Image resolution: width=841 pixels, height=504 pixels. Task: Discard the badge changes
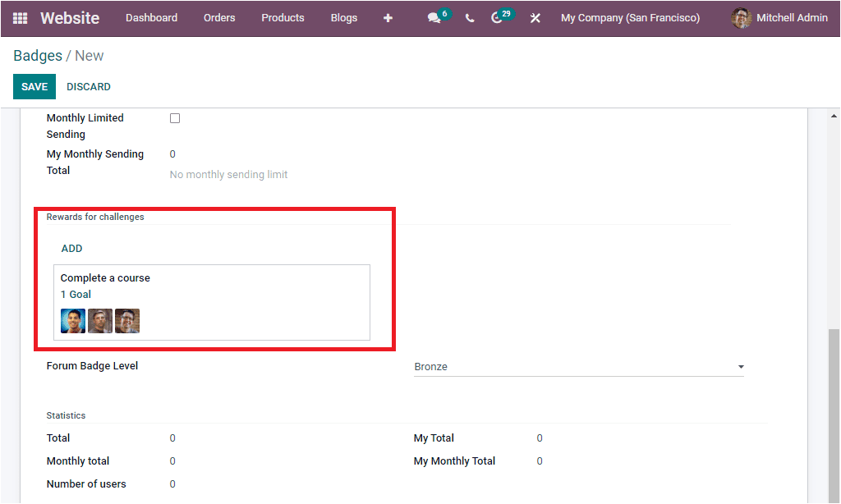(88, 86)
